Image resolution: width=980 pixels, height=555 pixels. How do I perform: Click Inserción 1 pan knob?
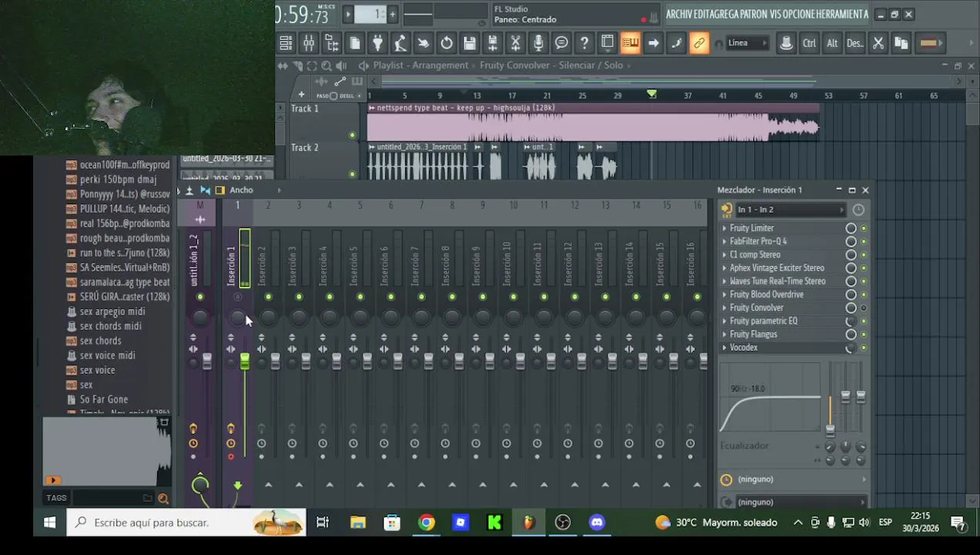coord(237,317)
